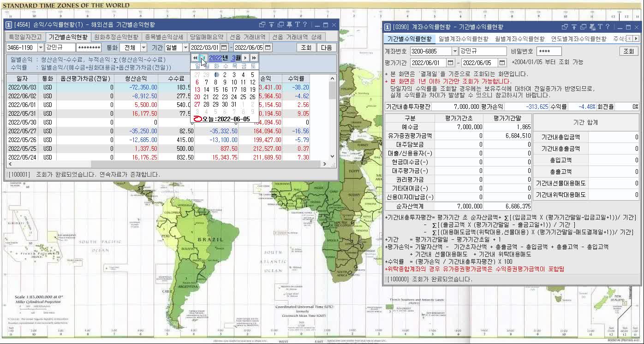Click the duplicate-window icon in window 4564 title bar
The image size is (644, 344).
(280, 25)
